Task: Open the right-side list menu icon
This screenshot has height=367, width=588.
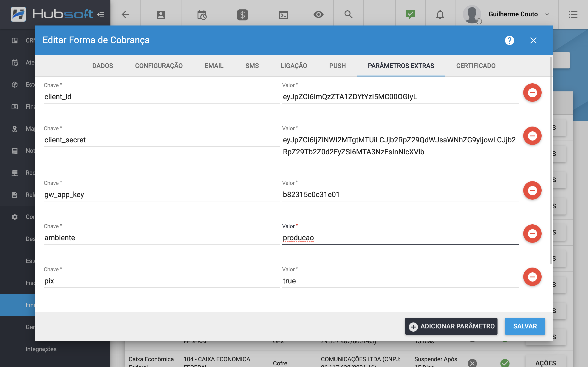Action: 573,14
